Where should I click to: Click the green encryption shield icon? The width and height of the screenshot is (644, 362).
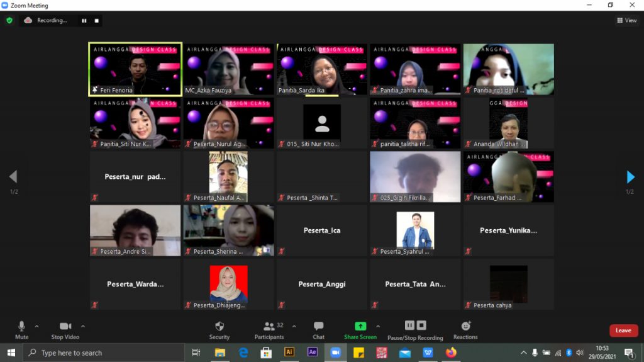pos(9,20)
